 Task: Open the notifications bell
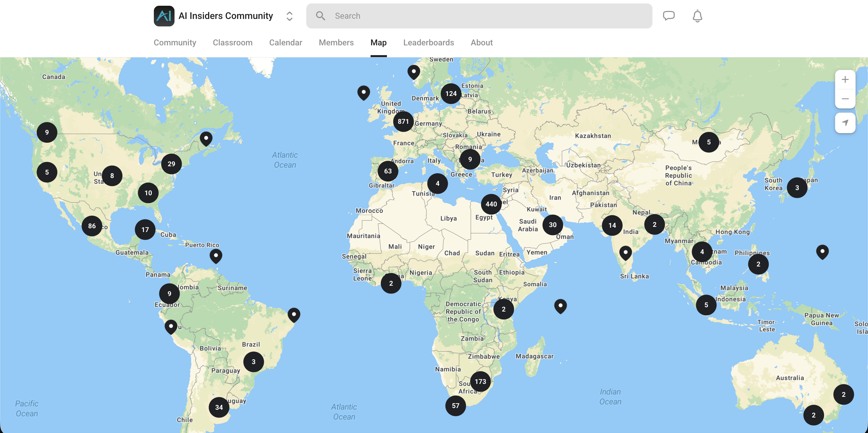[x=697, y=16]
